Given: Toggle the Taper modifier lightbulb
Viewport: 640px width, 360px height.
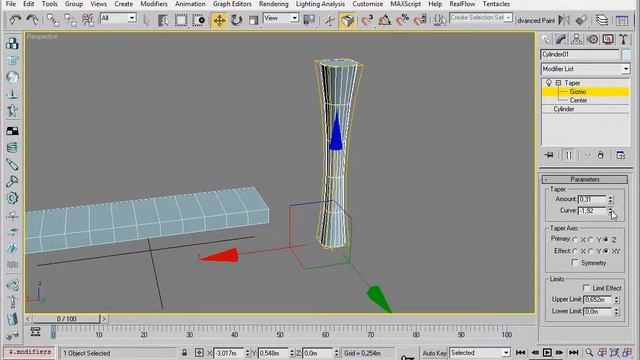Looking at the screenshot, I should pos(549,83).
